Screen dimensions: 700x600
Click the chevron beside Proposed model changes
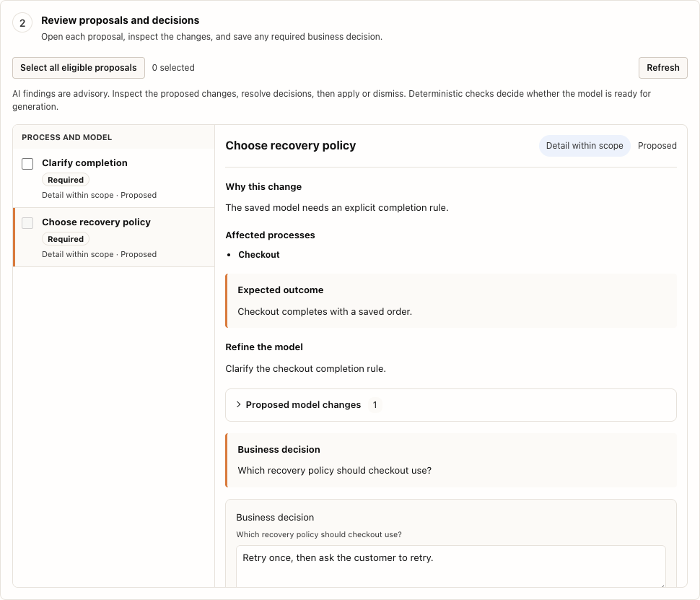click(x=238, y=404)
